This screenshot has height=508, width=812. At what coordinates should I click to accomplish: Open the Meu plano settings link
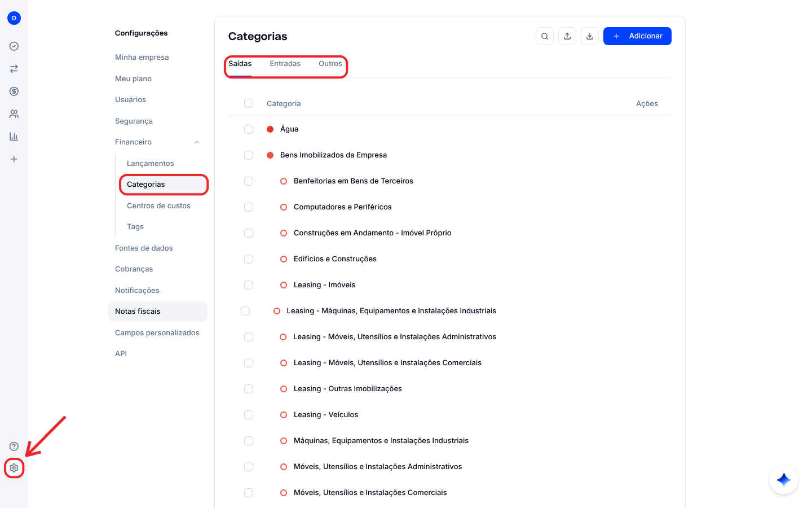point(133,79)
